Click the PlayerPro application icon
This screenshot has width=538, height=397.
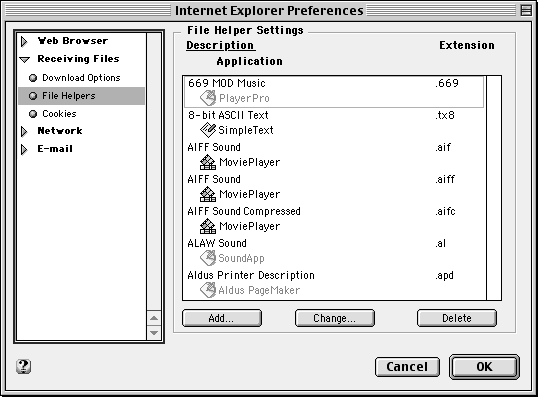(208, 98)
